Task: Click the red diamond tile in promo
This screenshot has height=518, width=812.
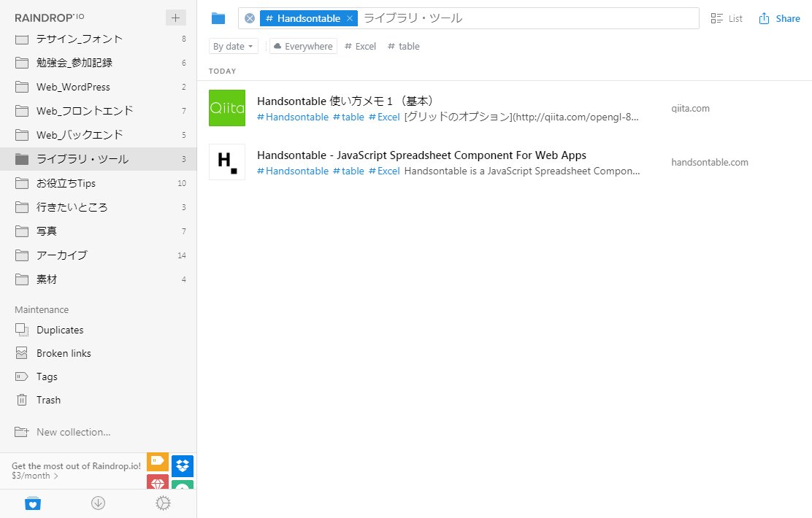Action: 158,482
